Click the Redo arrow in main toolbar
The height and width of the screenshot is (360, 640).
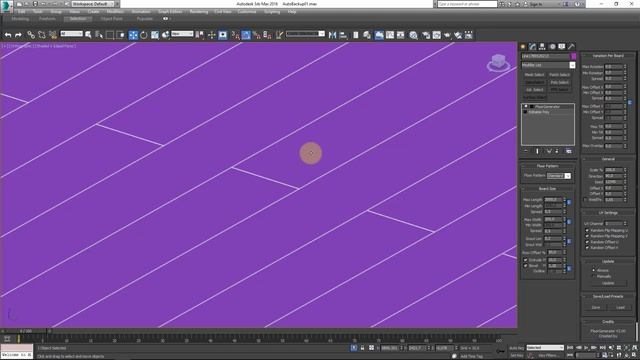click(x=18, y=35)
